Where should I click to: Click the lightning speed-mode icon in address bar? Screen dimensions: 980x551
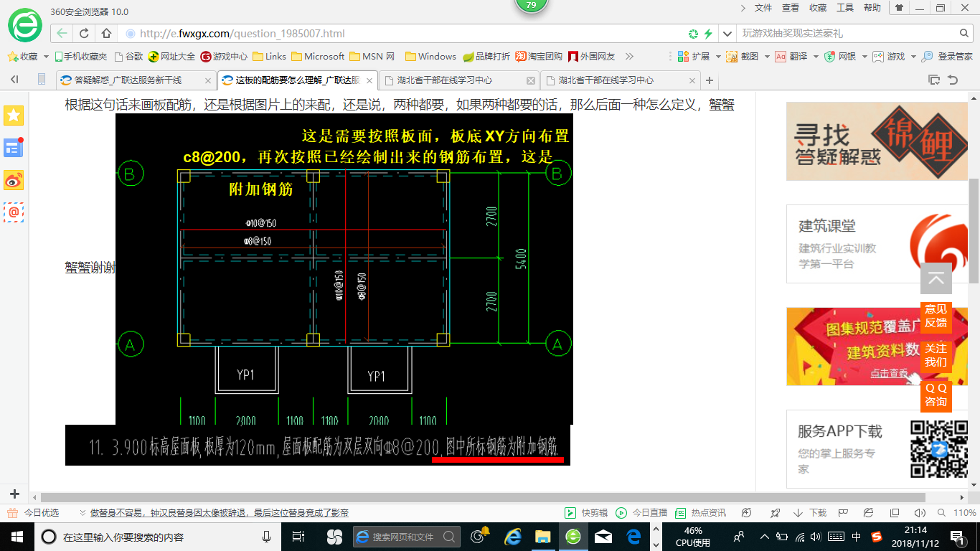(x=708, y=34)
